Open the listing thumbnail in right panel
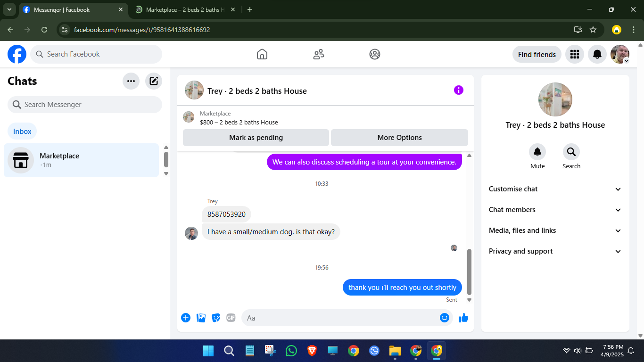Screen dimensions: 644x362 [555, 99]
